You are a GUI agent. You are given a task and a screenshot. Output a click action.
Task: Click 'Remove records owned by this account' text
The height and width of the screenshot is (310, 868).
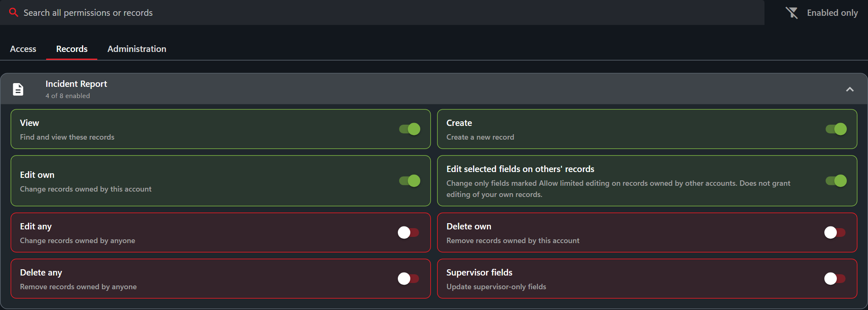[x=513, y=241]
